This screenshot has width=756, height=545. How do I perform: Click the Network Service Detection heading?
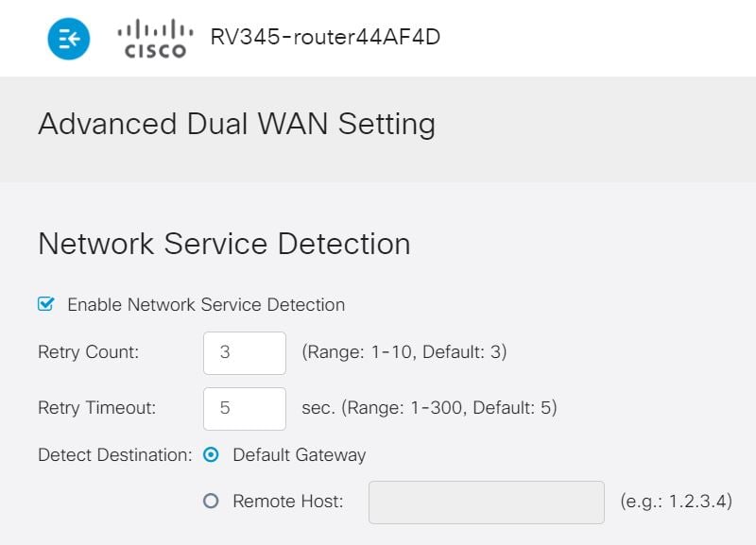pyautogui.click(x=224, y=244)
